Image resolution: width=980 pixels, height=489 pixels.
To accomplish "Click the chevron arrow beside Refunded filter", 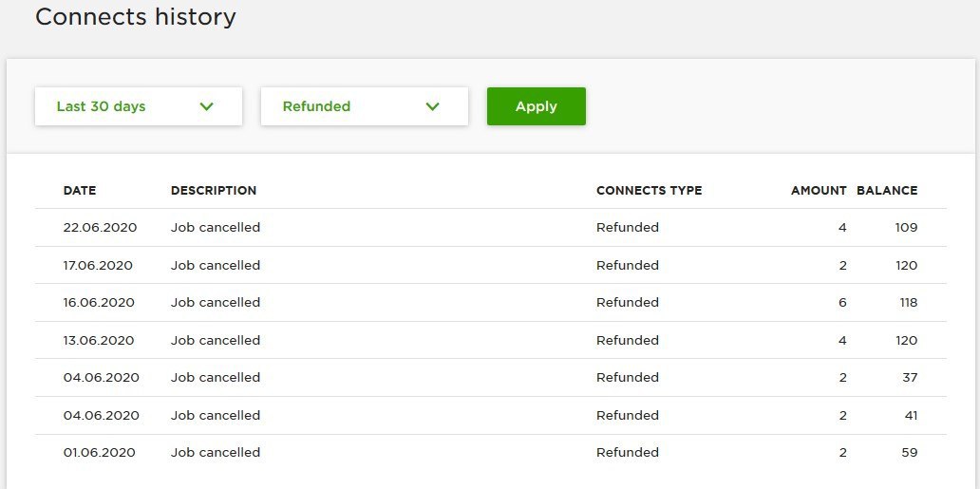I will point(432,106).
